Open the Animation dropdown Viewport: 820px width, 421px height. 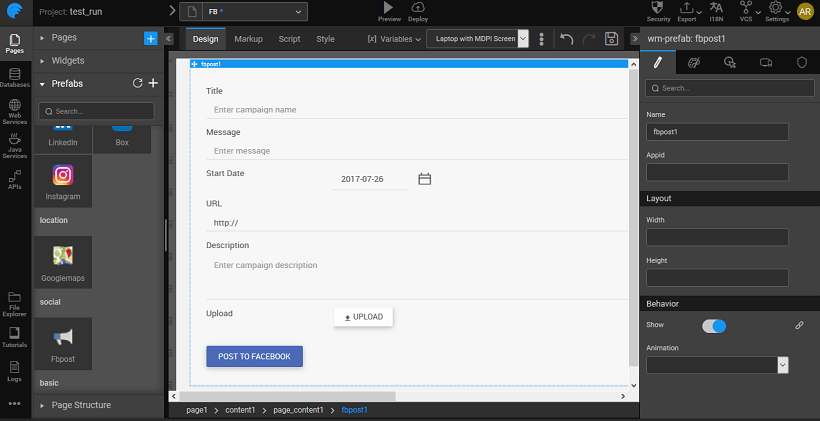point(718,365)
